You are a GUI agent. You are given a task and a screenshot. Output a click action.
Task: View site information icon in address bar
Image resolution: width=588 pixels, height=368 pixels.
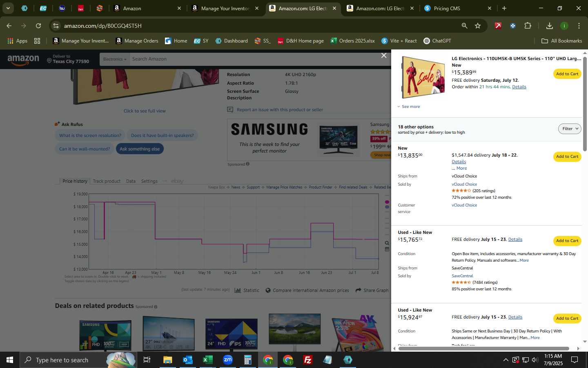[56, 26]
